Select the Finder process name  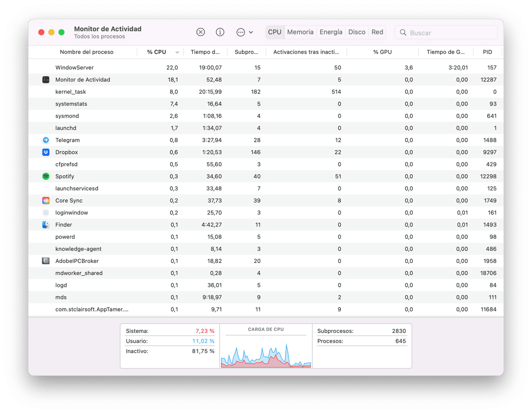pos(63,225)
